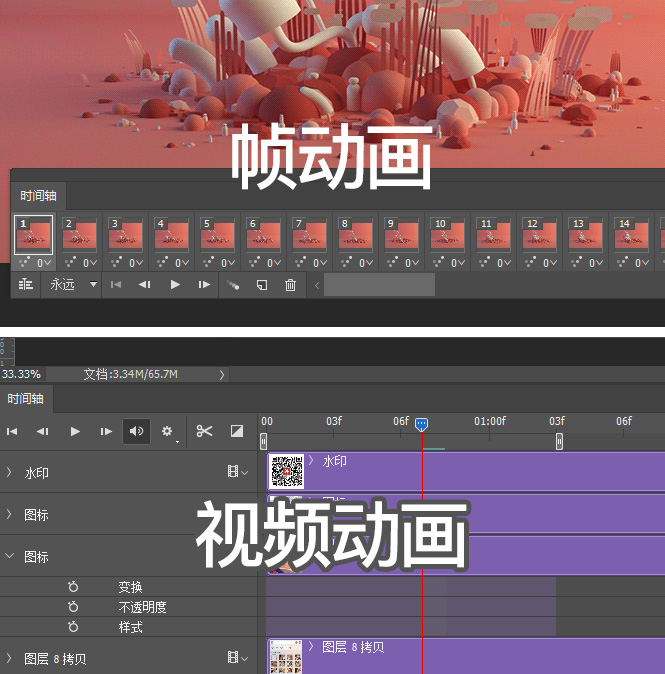665x674 pixels.
Task: Open frame 2 delay time dropdown
Action: 90,263
